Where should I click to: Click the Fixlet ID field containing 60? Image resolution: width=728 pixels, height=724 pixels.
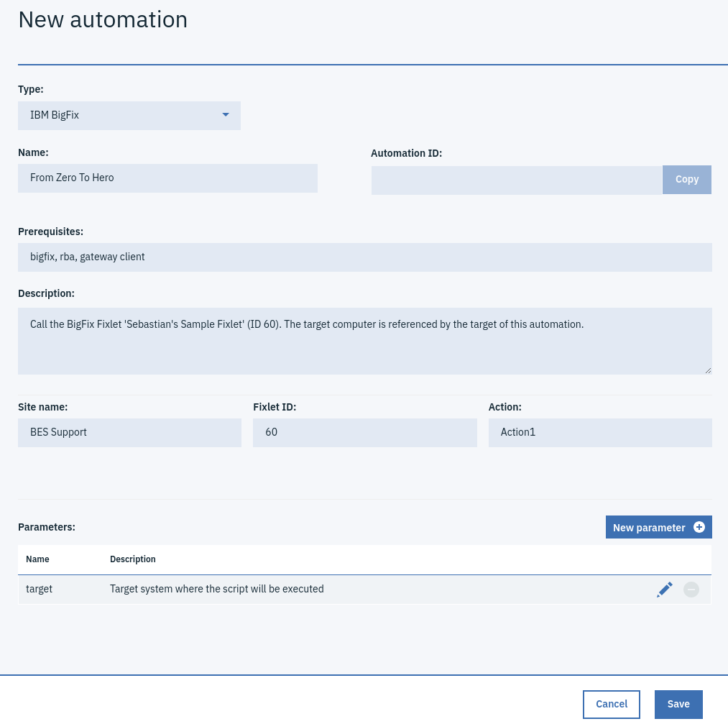click(x=365, y=433)
